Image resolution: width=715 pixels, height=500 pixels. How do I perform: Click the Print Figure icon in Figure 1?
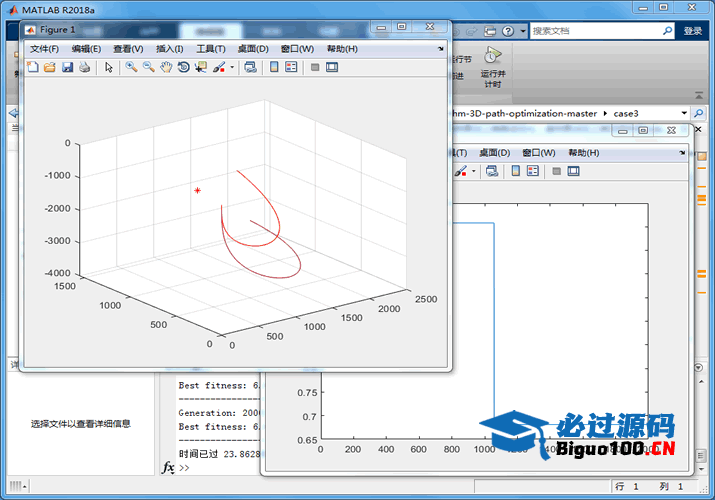click(84, 67)
